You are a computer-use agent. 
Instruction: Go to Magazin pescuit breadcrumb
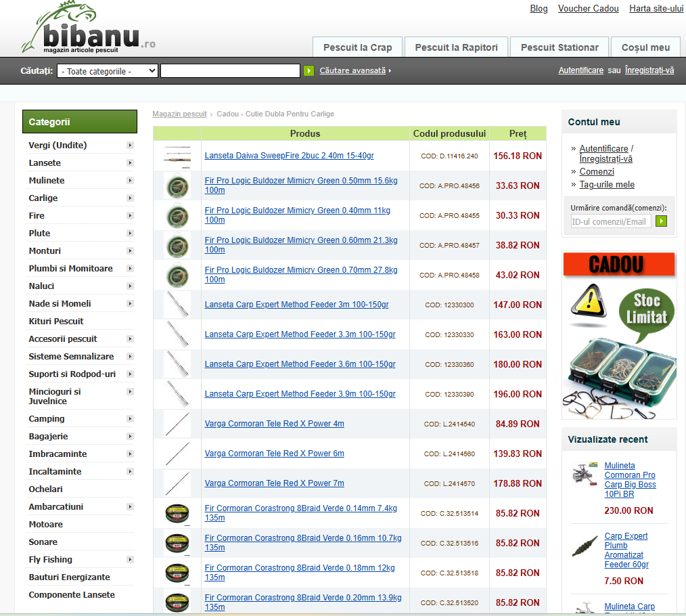(x=179, y=114)
